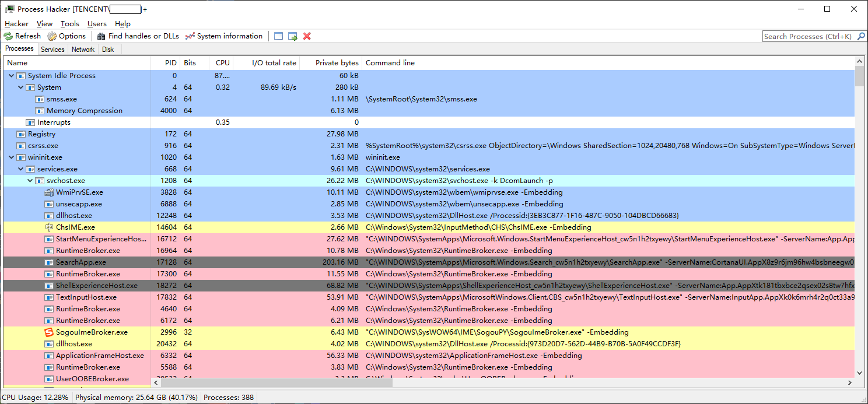Collapse the System Idle Process tree node
The image size is (868, 404).
pyautogui.click(x=10, y=75)
